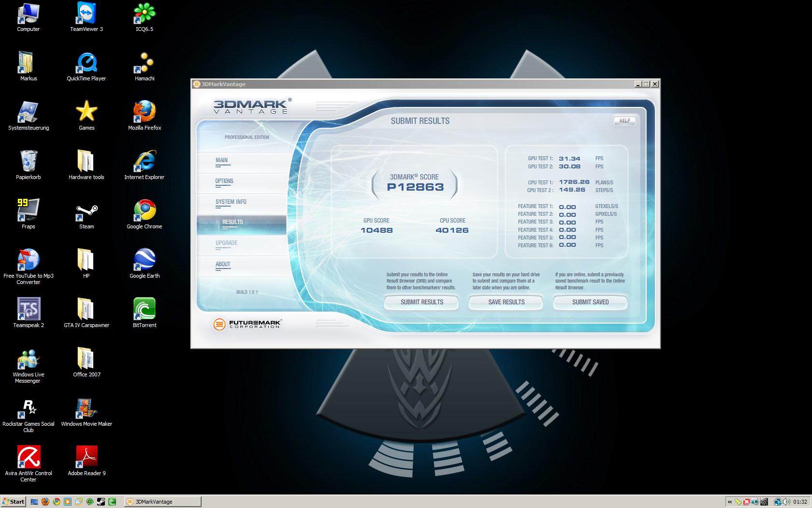Open the Hamachi desktop icon
The image size is (812, 508).
tap(145, 66)
